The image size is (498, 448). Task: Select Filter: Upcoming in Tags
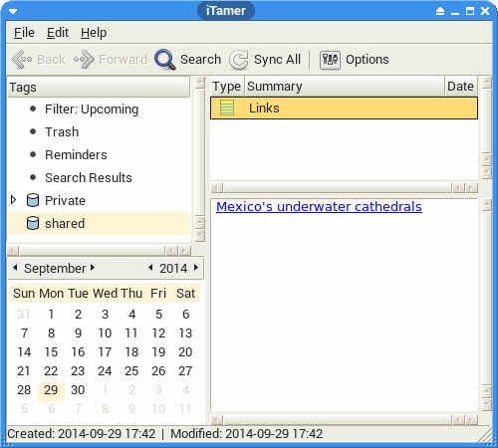click(92, 110)
